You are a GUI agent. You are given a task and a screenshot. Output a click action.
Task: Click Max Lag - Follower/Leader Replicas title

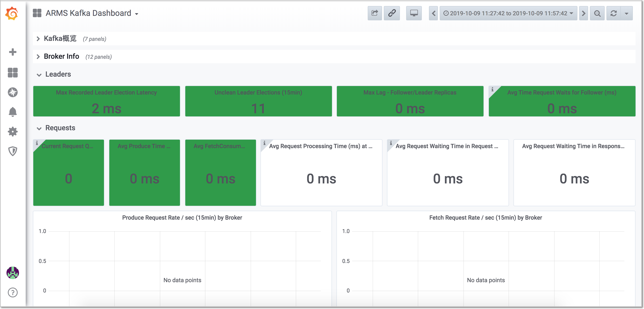(410, 92)
